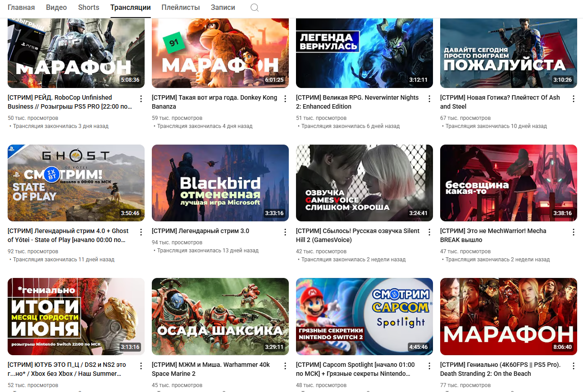Open three-dot menu for Silent Hill 2 stream

point(429,232)
